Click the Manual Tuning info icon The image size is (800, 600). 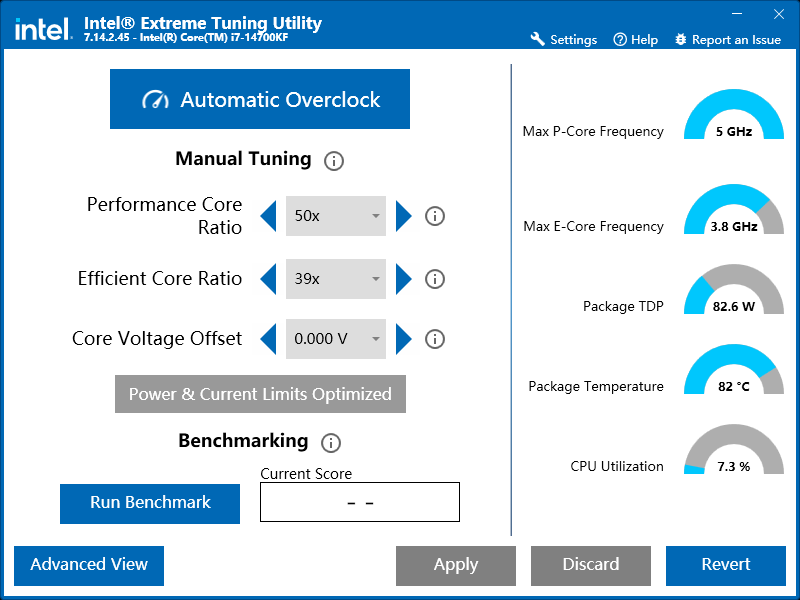[x=334, y=160]
